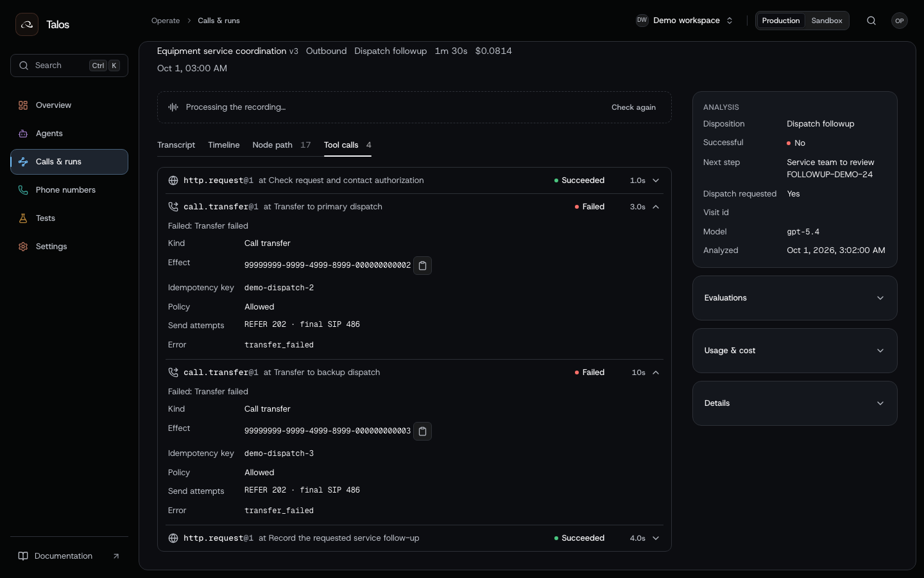The image size is (924, 578).
Task: Collapse the Transfer to backup dispatch row
Action: (x=415, y=372)
